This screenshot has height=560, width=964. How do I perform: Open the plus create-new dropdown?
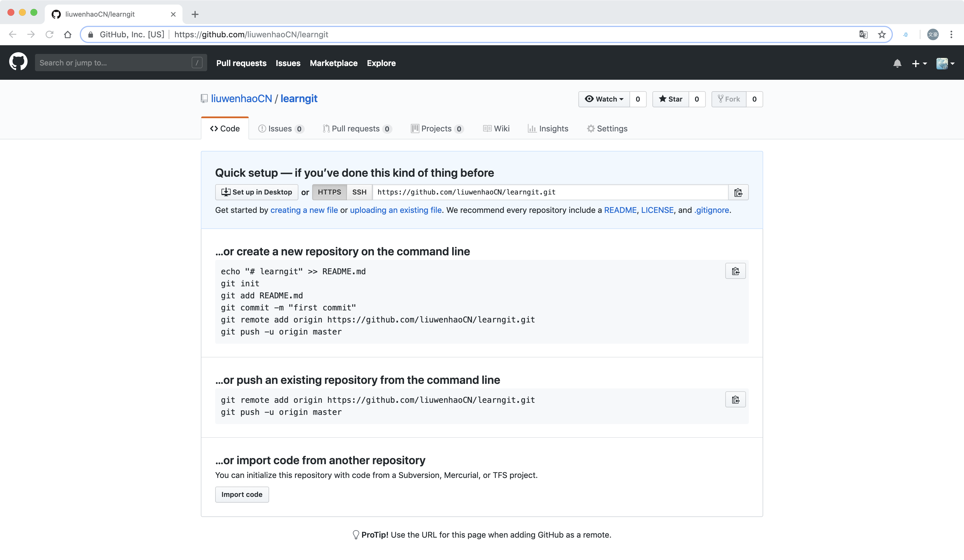click(919, 63)
